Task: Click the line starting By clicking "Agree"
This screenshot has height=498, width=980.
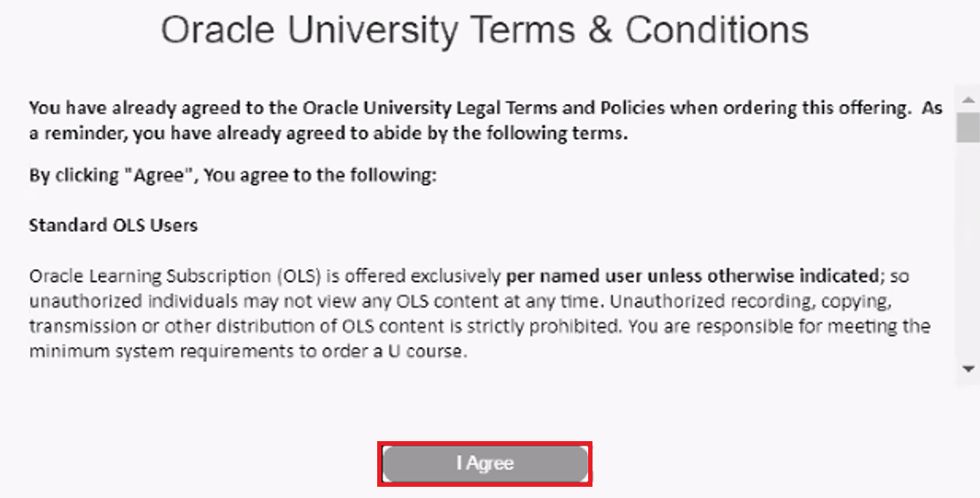Action: click(x=233, y=176)
